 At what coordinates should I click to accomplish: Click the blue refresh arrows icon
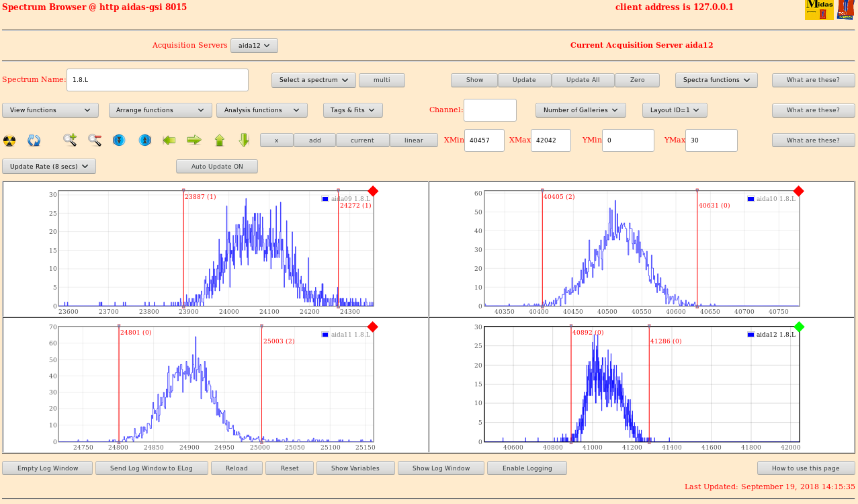[x=34, y=140]
